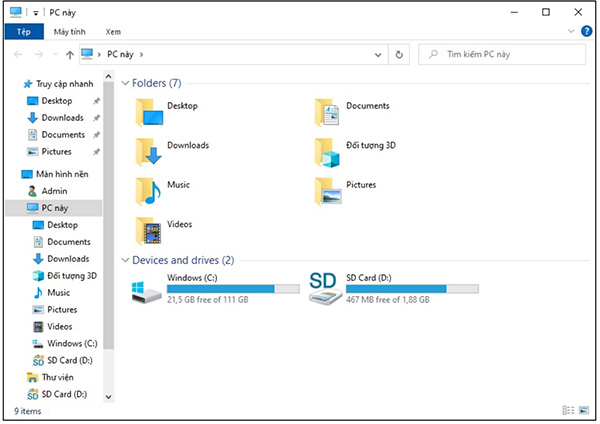The width and height of the screenshot is (600, 424).
Task: Open pinned Documents under Truy cập nhanh
Action: click(56, 135)
